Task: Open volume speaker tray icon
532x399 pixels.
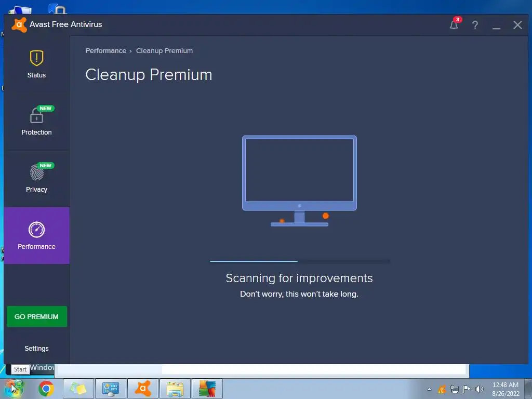Action: 480,389
